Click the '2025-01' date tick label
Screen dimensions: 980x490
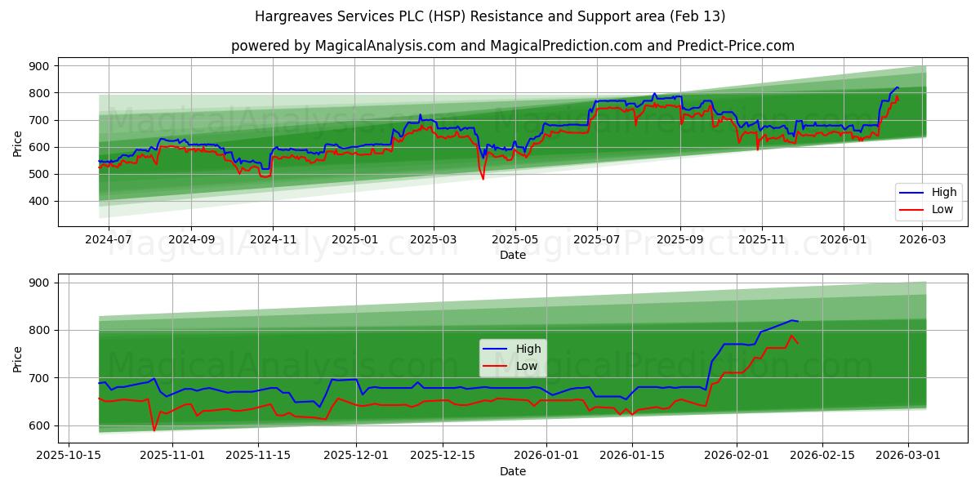354,240
